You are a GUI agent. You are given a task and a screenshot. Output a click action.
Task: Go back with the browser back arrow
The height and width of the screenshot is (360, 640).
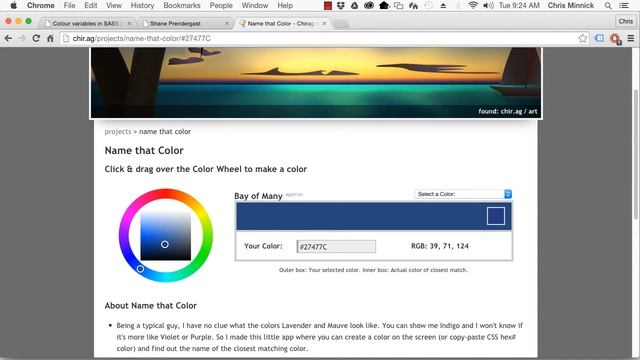(x=8, y=38)
